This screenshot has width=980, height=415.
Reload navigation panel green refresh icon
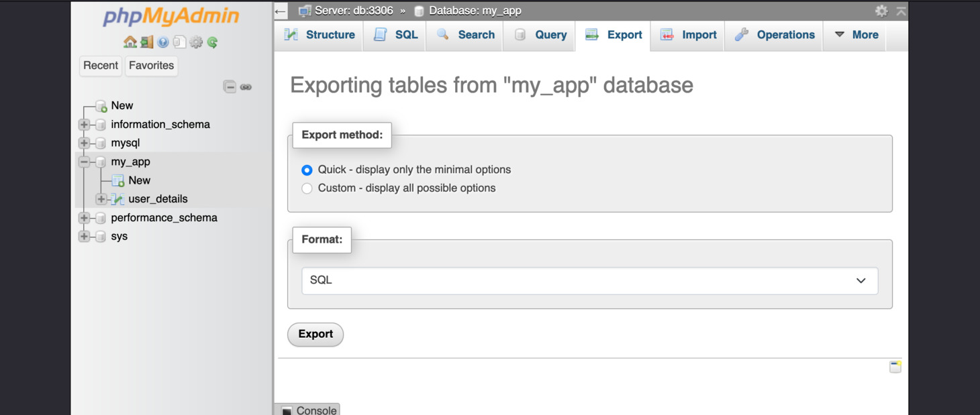(x=213, y=42)
